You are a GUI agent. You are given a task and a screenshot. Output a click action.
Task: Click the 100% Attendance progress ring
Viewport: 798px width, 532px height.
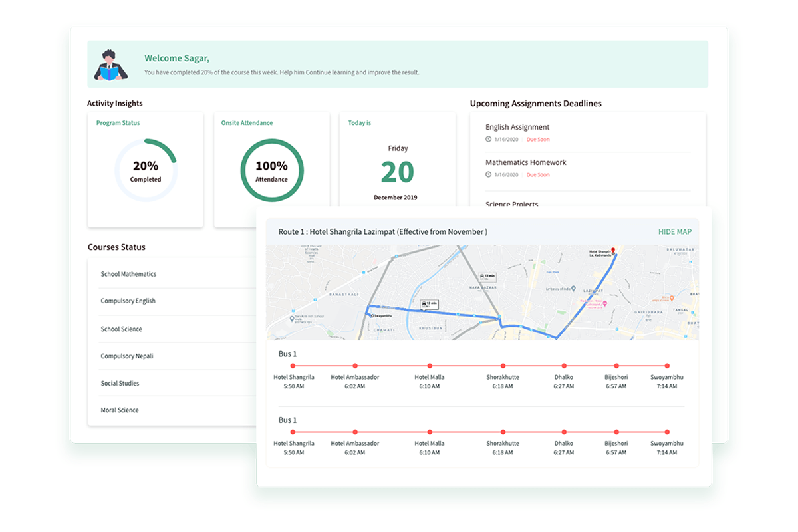click(x=271, y=170)
